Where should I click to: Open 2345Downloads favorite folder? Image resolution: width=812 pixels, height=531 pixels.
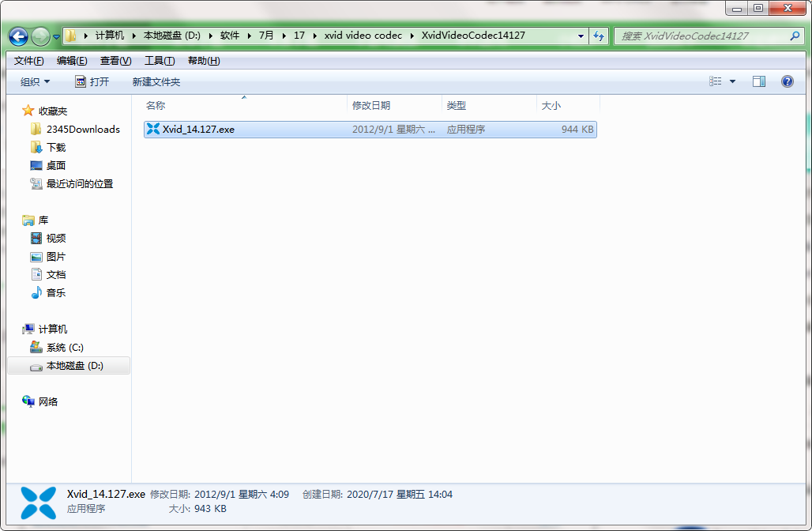pos(83,129)
